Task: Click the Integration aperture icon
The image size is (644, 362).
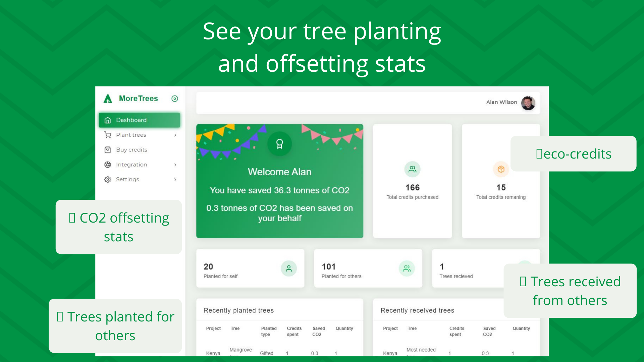Action: click(x=108, y=165)
